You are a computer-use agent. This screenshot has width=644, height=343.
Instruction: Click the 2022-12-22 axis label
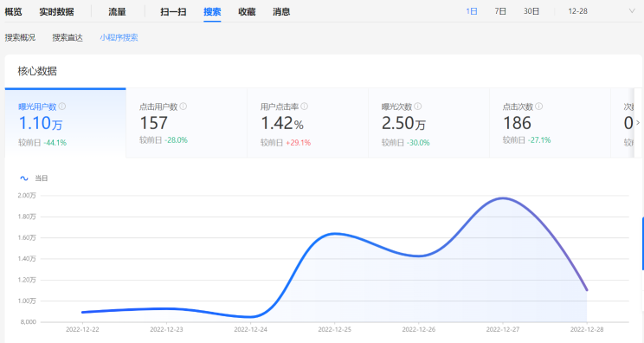[x=82, y=329]
